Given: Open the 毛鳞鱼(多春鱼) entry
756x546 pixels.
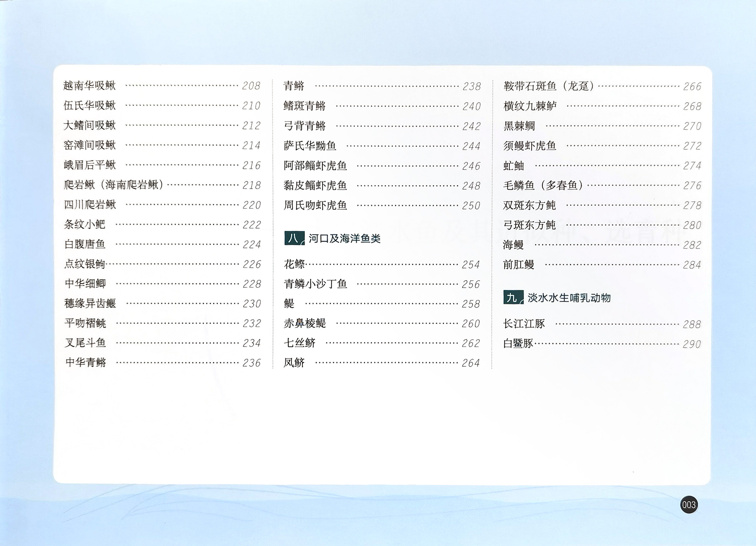Looking at the screenshot, I should point(543,185).
